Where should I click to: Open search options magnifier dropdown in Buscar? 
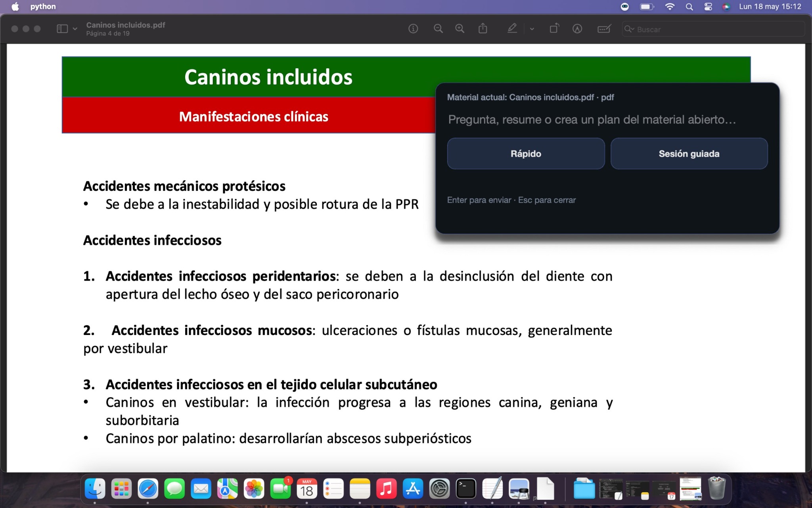coord(629,29)
